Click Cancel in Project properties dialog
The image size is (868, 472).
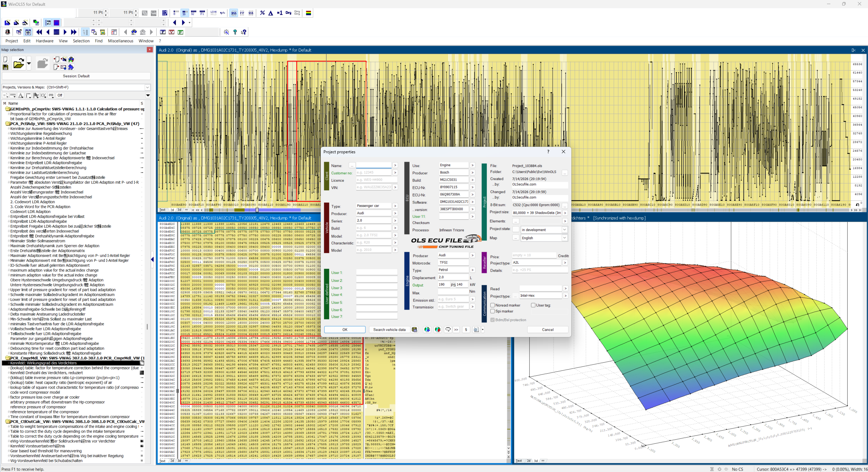click(x=548, y=330)
